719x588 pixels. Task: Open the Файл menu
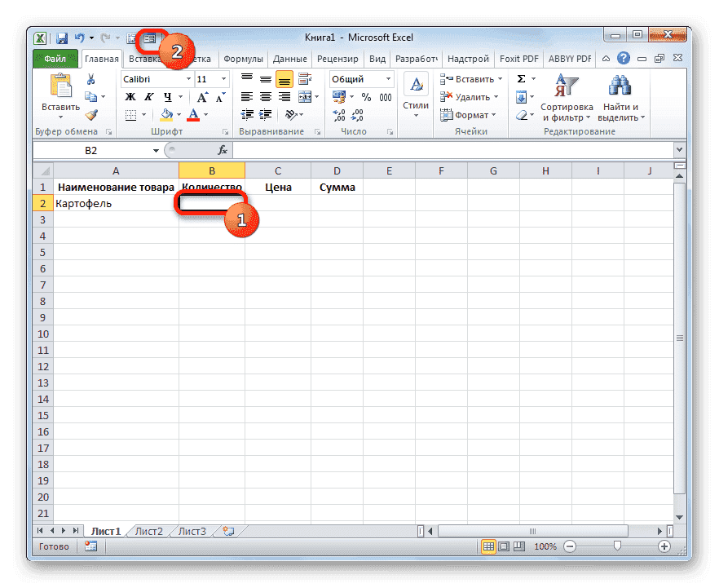click(54, 58)
